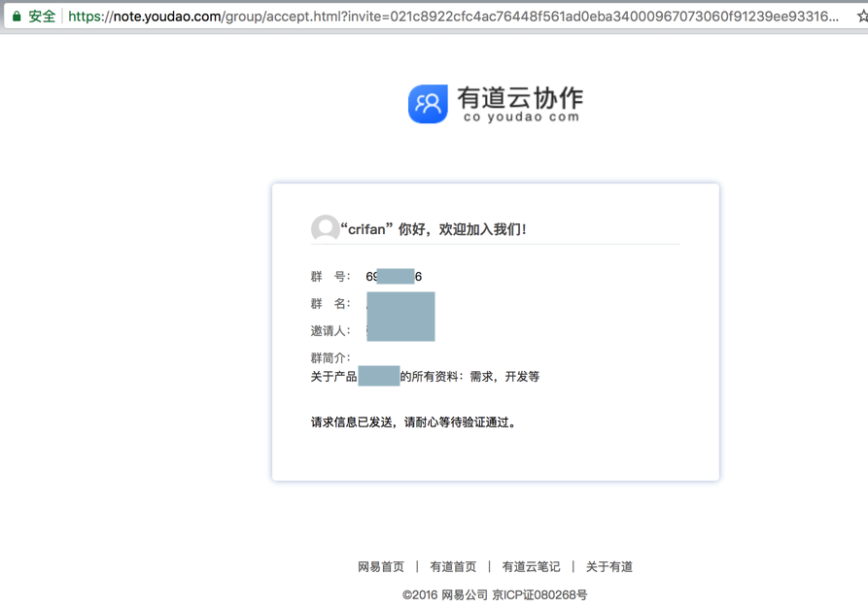Click the 群名 label
This screenshot has width=868, height=608.
[330, 303]
